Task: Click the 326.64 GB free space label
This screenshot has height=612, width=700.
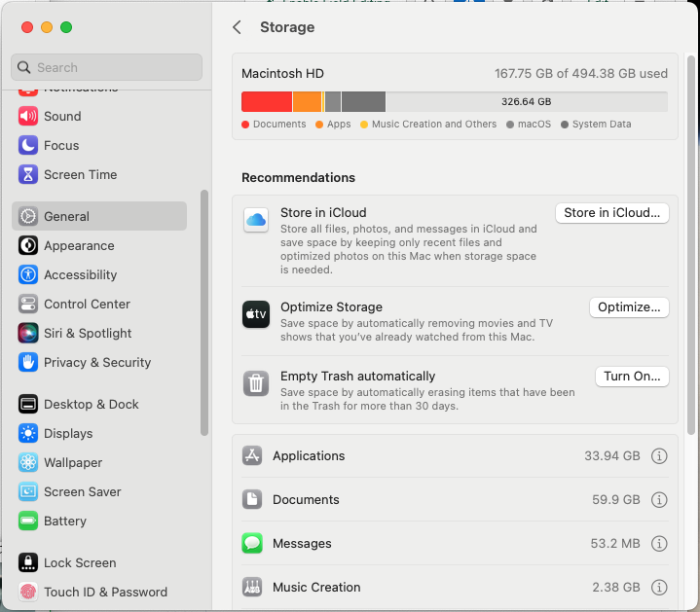Action: tap(526, 102)
